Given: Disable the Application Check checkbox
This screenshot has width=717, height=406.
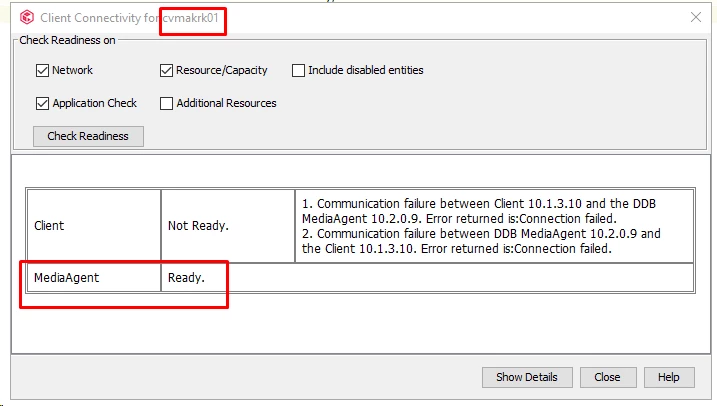Looking at the screenshot, I should [x=42, y=103].
